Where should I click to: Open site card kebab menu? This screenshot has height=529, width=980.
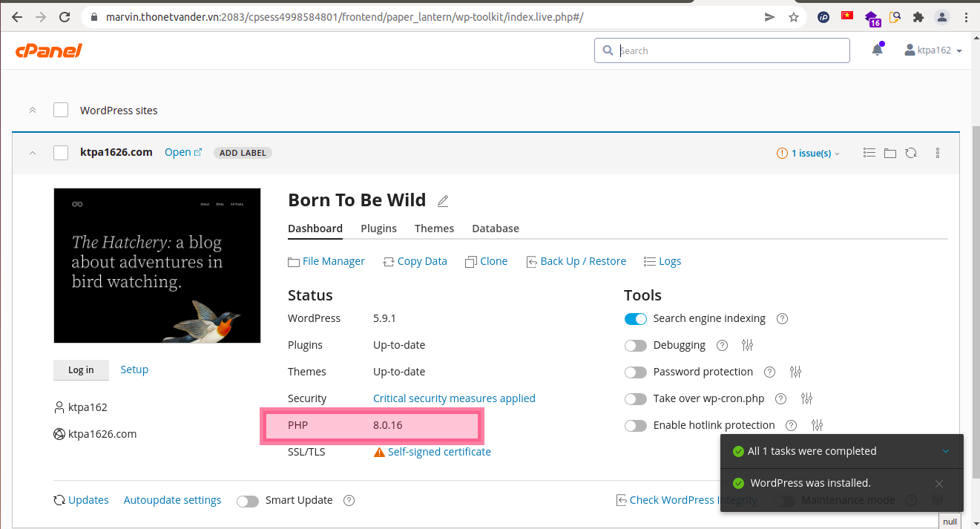tap(938, 153)
